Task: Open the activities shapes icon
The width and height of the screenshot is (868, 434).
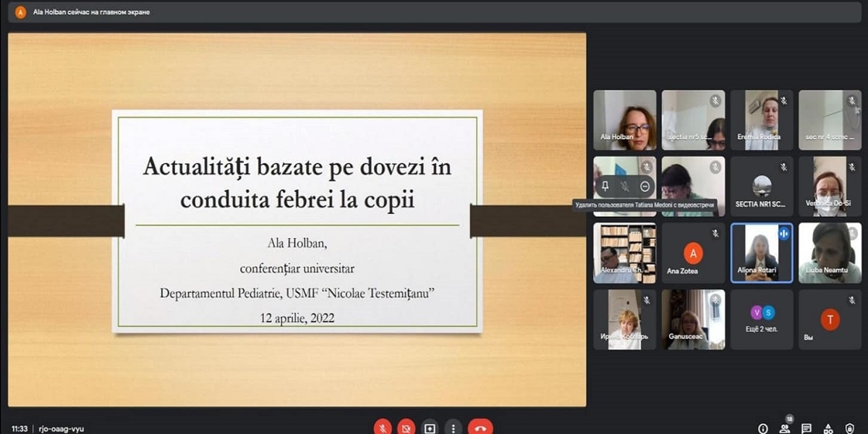Action: click(x=828, y=428)
